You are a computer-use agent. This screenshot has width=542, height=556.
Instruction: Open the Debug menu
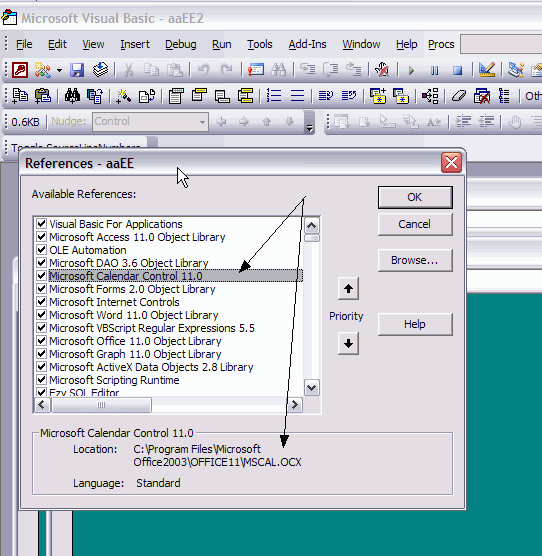click(x=181, y=44)
